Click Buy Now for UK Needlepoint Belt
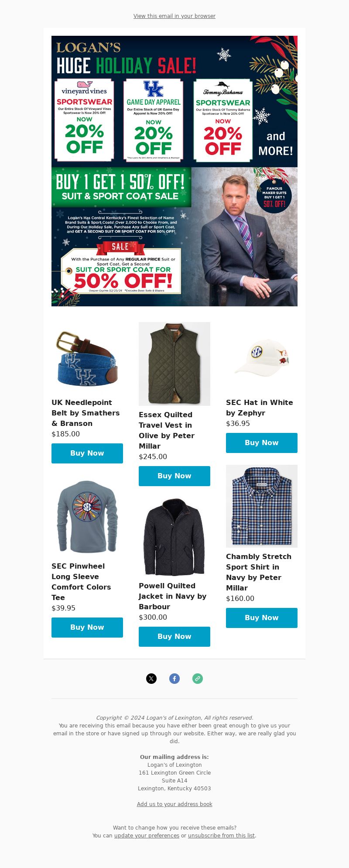 [x=87, y=453]
